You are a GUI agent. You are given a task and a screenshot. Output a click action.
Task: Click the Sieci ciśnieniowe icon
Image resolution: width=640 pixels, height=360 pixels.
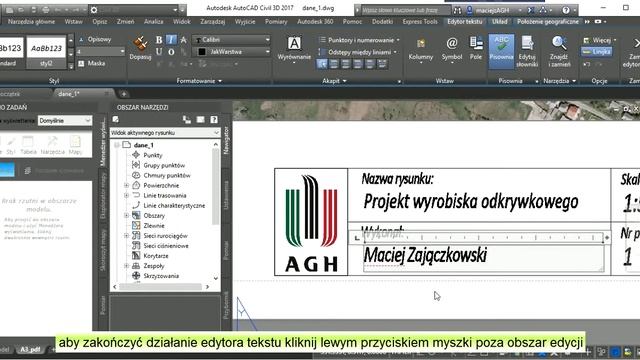point(136,246)
